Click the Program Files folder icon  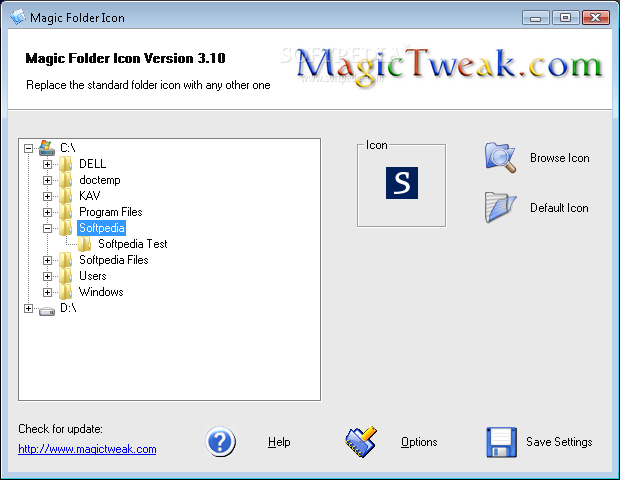[65, 212]
